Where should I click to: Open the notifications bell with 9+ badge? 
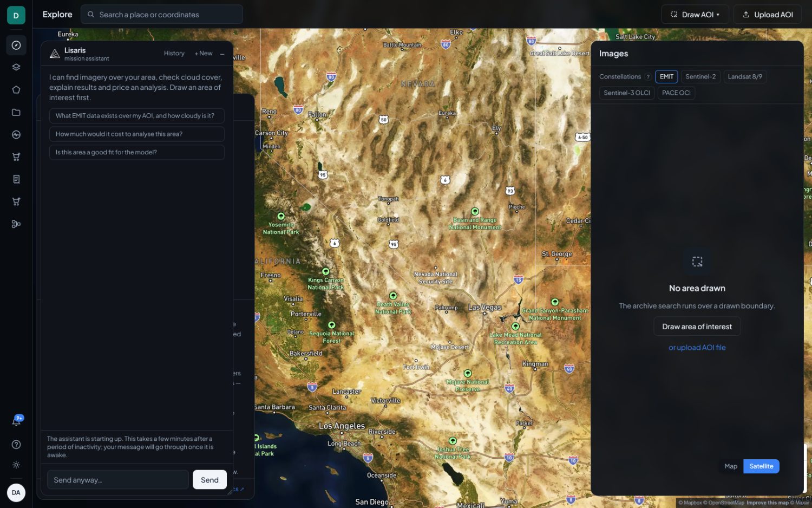click(16, 421)
